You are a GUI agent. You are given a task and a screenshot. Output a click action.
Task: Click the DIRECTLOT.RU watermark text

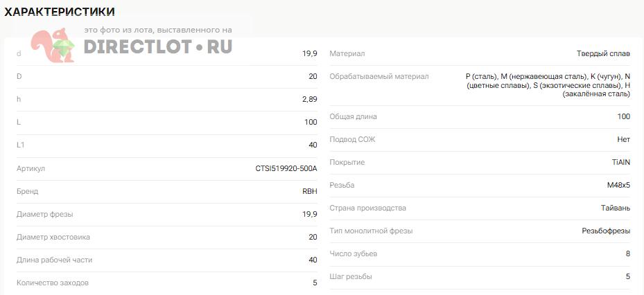(158, 46)
